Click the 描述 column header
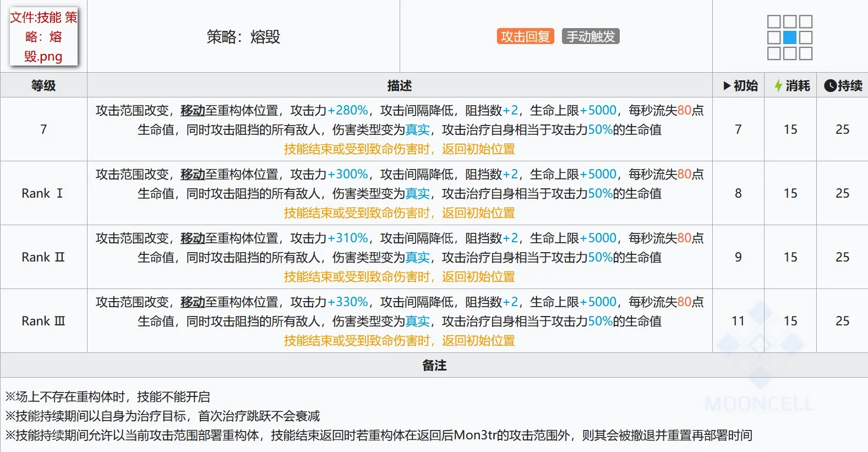The height and width of the screenshot is (452, 868). point(400,86)
